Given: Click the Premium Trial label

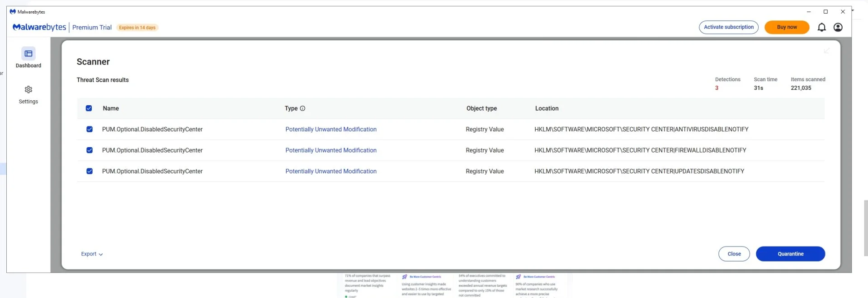Looking at the screenshot, I should click(92, 28).
